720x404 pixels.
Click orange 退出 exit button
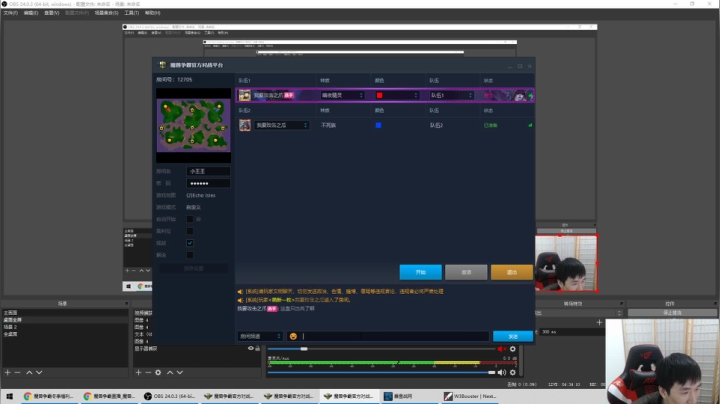512,272
